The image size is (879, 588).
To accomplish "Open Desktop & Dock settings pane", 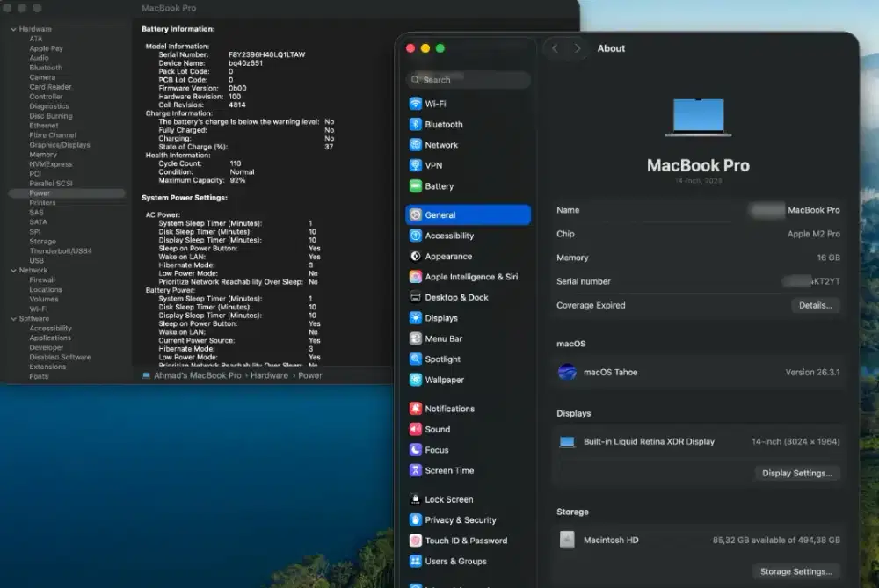I will coord(456,298).
